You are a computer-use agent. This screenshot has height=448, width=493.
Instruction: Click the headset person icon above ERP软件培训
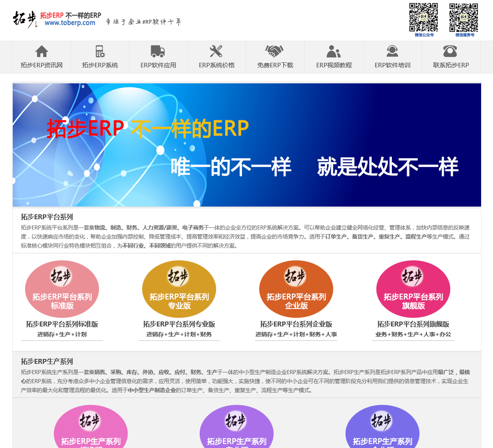392,51
